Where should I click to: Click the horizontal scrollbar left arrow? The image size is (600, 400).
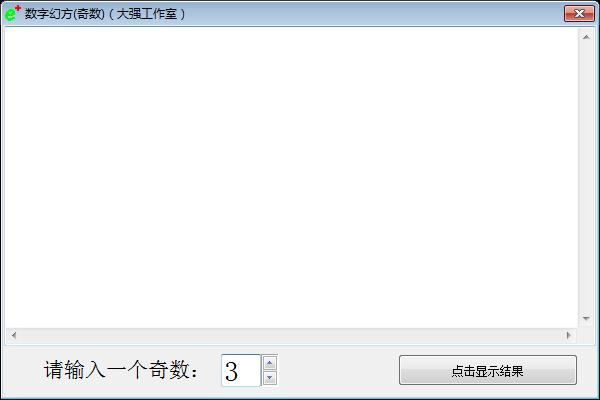(x=14, y=336)
